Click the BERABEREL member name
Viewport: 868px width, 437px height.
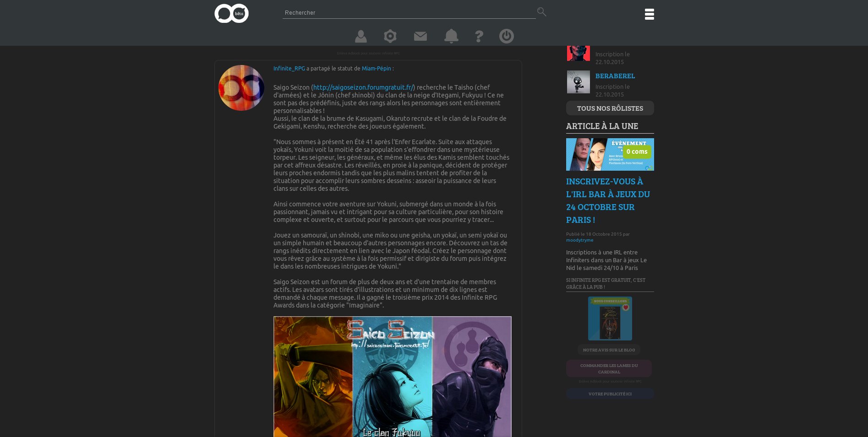pos(615,76)
